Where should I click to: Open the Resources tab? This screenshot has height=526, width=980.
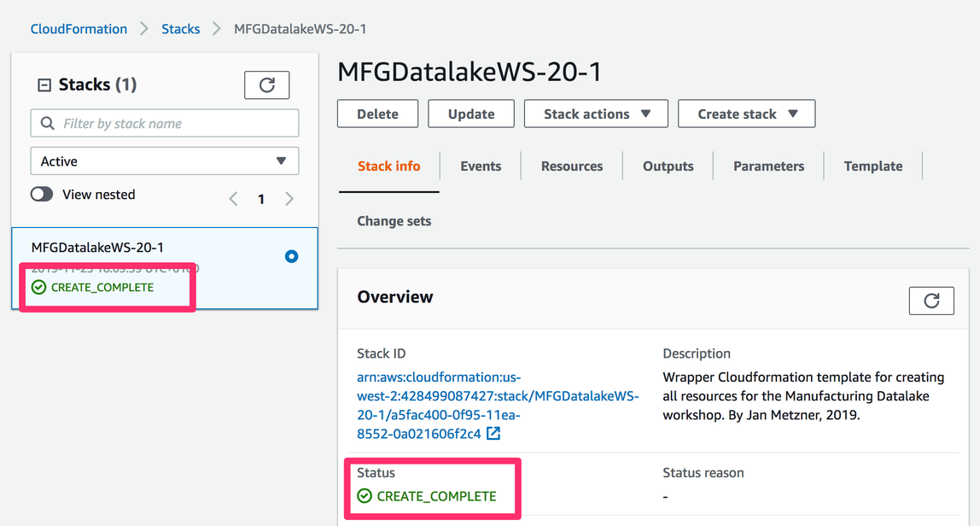click(572, 167)
